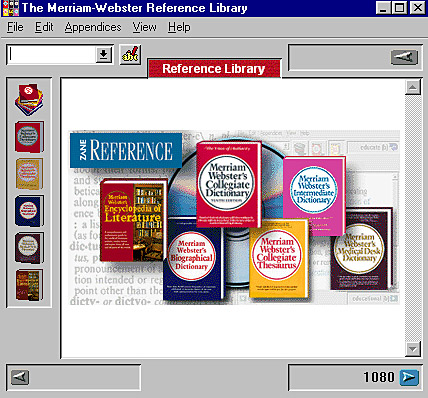Click the abc spell-check search icon

coord(130,55)
